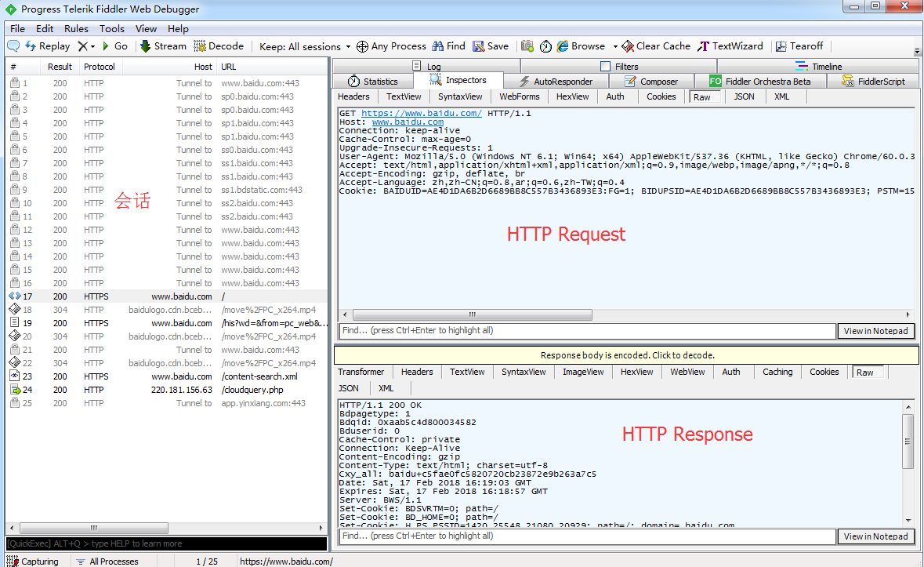The width and height of the screenshot is (924, 567).
Task: Open the File menu
Action: [x=18, y=28]
